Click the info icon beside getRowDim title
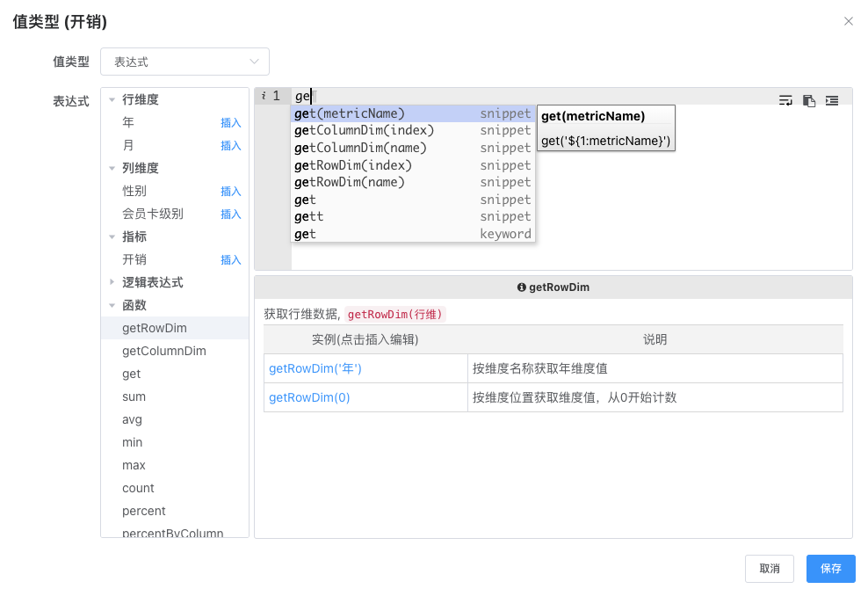The height and width of the screenshot is (589, 868). (522, 287)
